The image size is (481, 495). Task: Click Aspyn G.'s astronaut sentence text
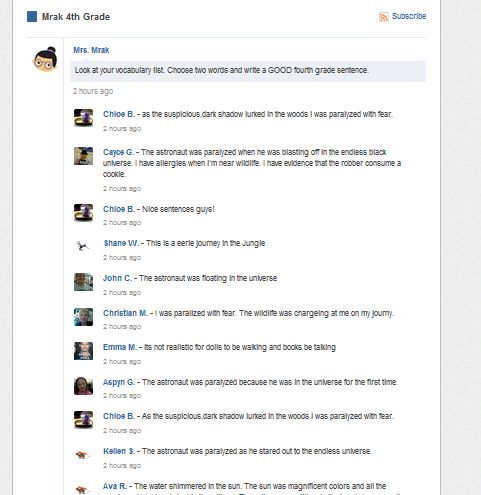click(x=270, y=382)
